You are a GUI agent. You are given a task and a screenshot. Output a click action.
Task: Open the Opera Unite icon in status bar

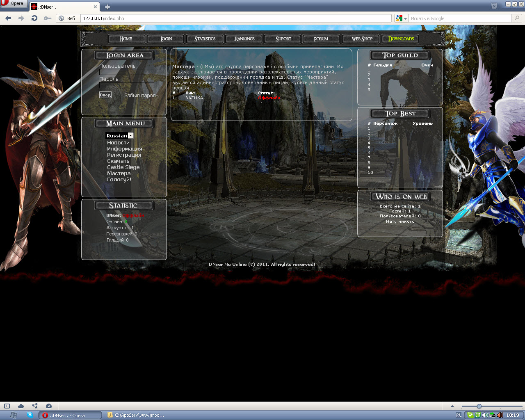pyautogui.click(x=35, y=406)
